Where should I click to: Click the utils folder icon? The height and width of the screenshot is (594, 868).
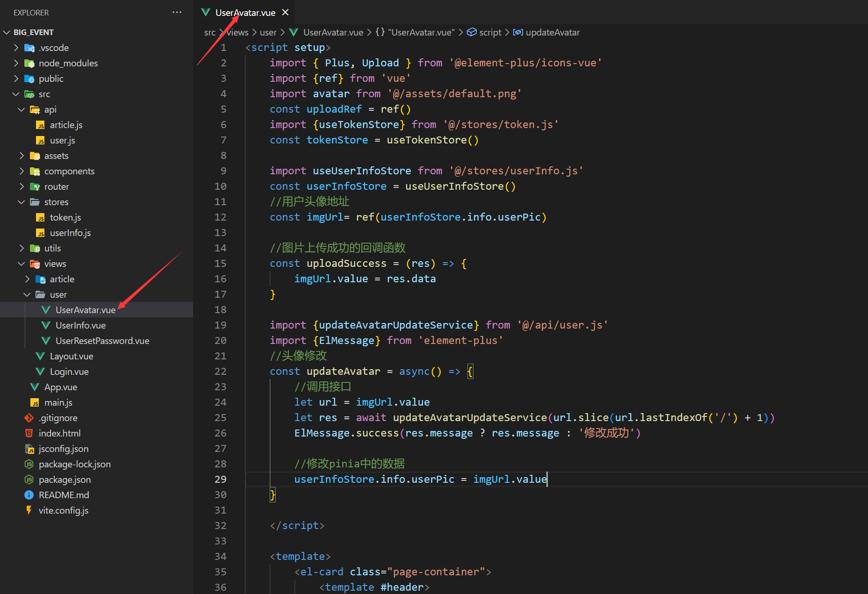pyautogui.click(x=35, y=248)
